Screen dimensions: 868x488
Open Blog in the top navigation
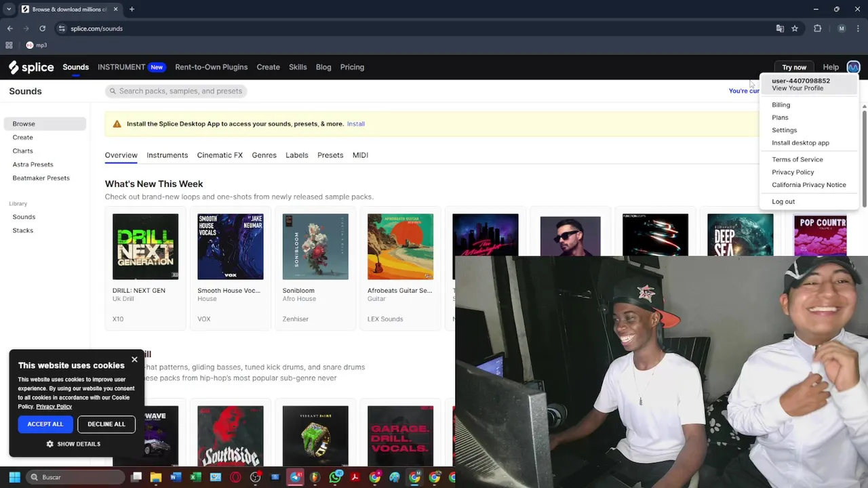323,67
